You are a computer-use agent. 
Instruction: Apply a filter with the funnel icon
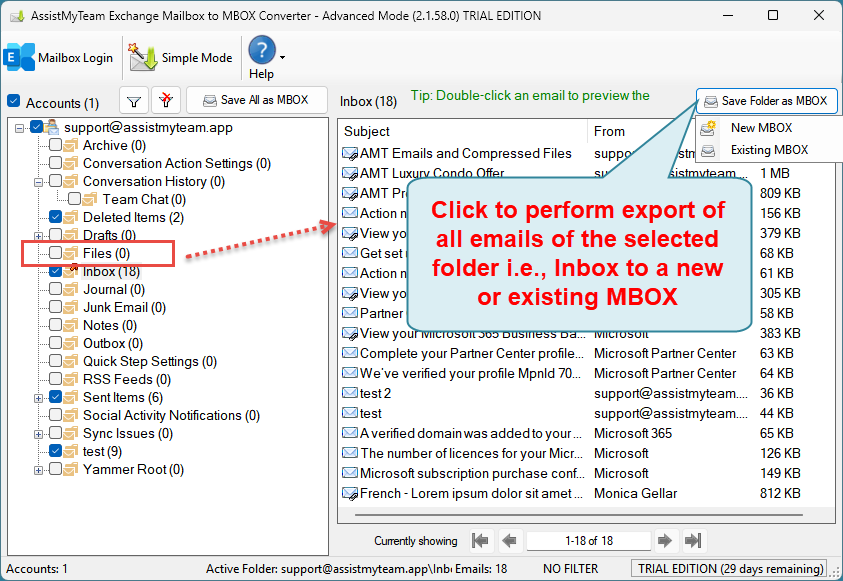click(134, 100)
